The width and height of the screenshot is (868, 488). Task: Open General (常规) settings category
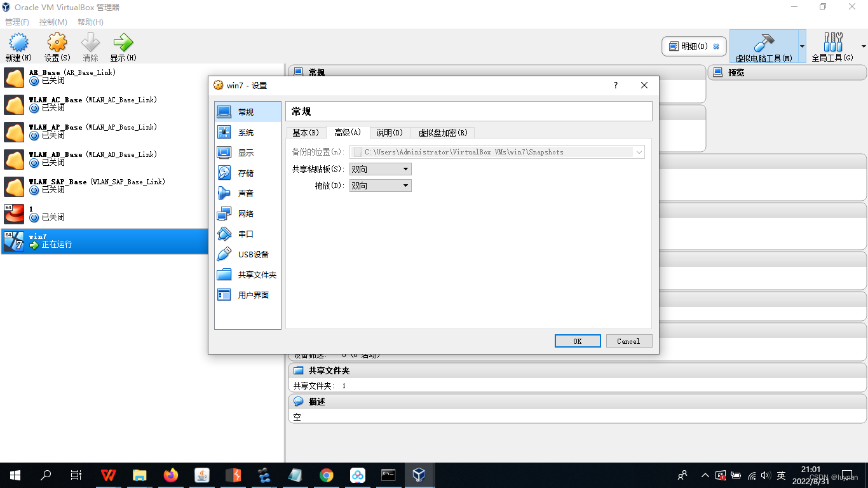[248, 112]
